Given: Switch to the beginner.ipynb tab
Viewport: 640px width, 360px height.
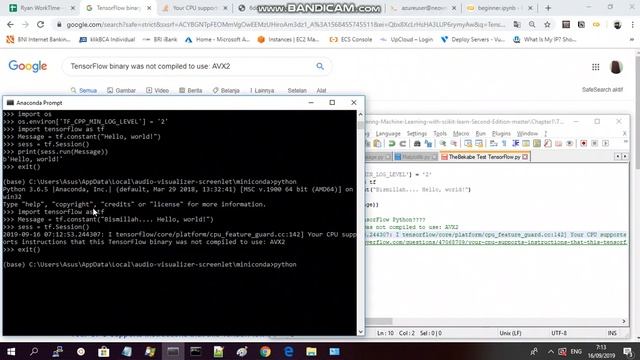Looking at the screenshot, I should [x=500, y=8].
